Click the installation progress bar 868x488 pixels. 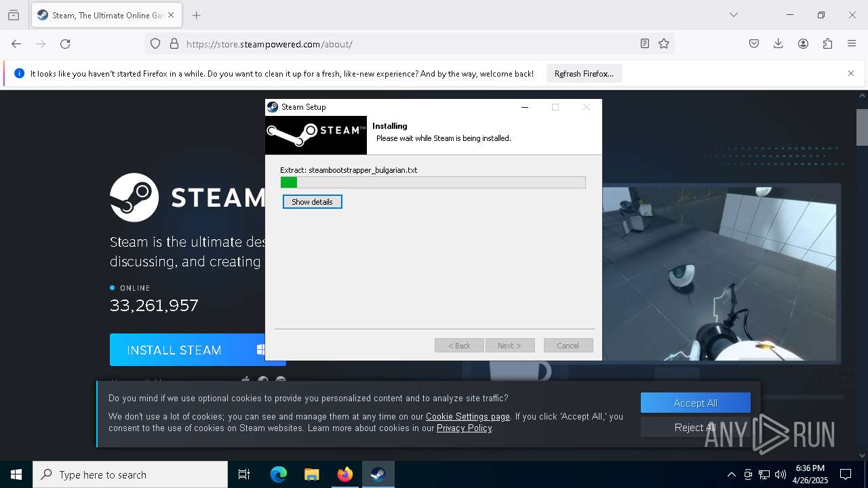[x=433, y=182]
